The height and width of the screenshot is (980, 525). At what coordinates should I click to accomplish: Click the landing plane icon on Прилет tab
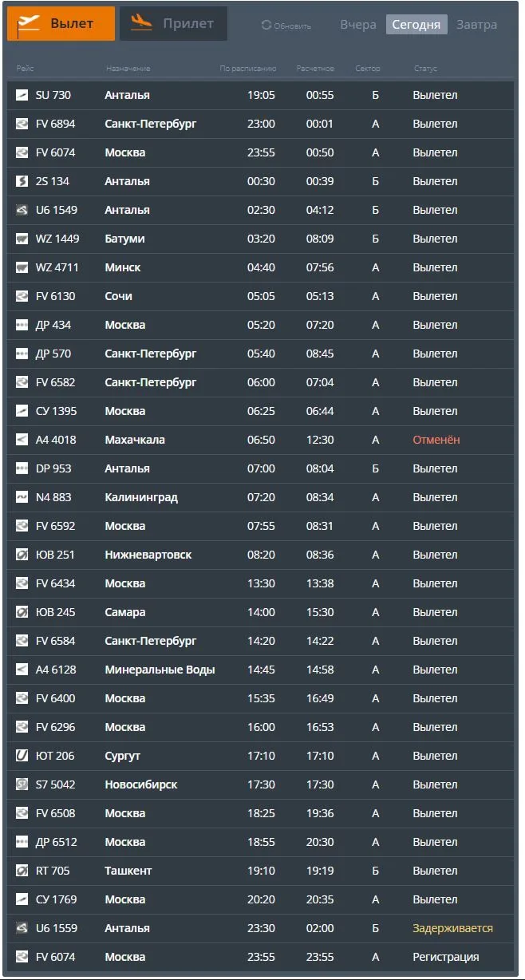141,22
